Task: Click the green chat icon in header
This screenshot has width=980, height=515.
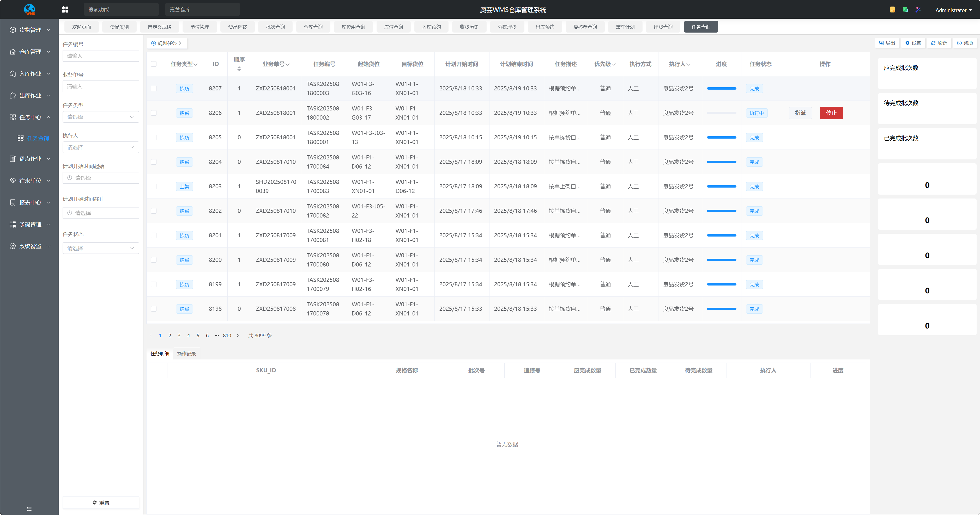Action: [905, 9]
